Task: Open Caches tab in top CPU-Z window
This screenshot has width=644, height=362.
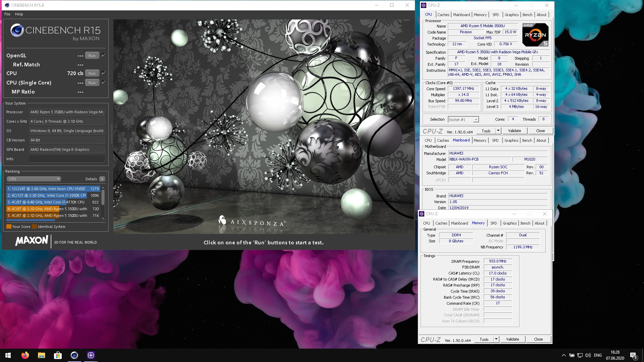Action: 443,15
